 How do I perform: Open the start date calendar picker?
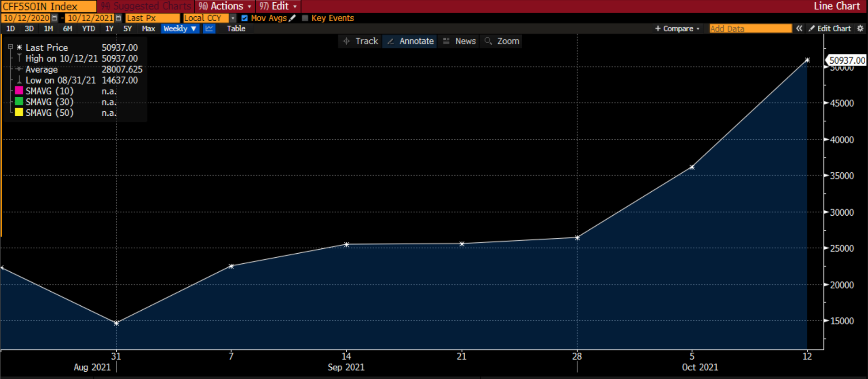point(54,18)
